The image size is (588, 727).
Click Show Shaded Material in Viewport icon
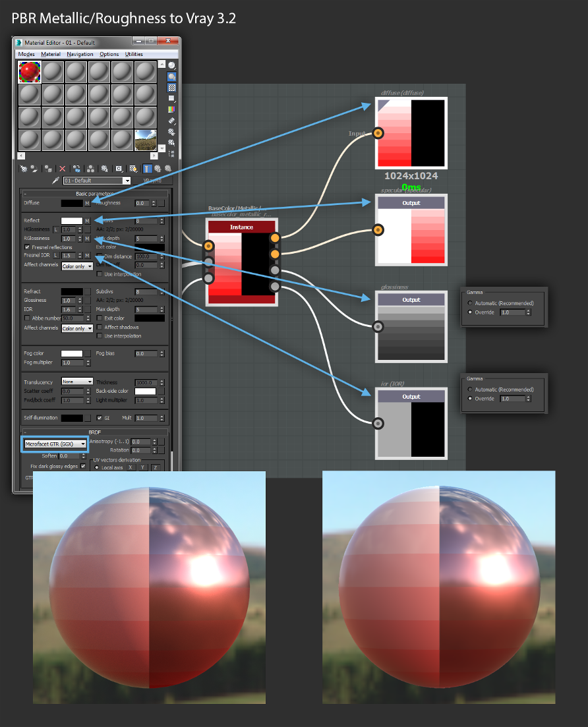tap(134, 169)
